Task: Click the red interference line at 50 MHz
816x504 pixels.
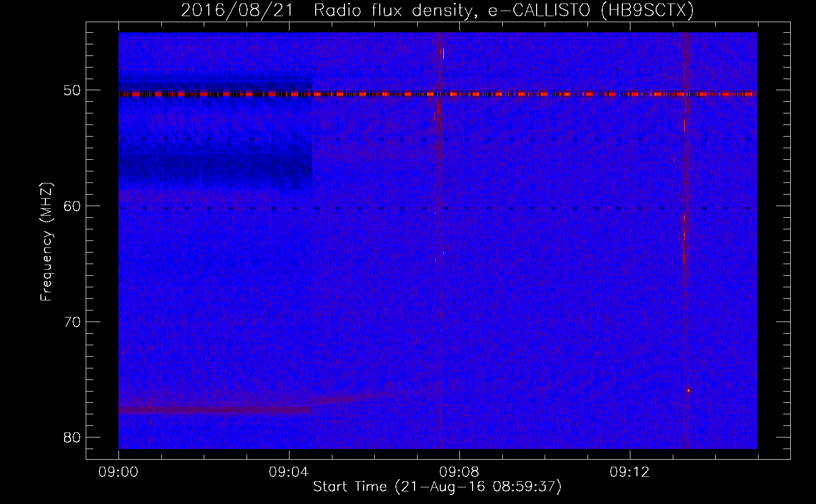Action: (438, 94)
